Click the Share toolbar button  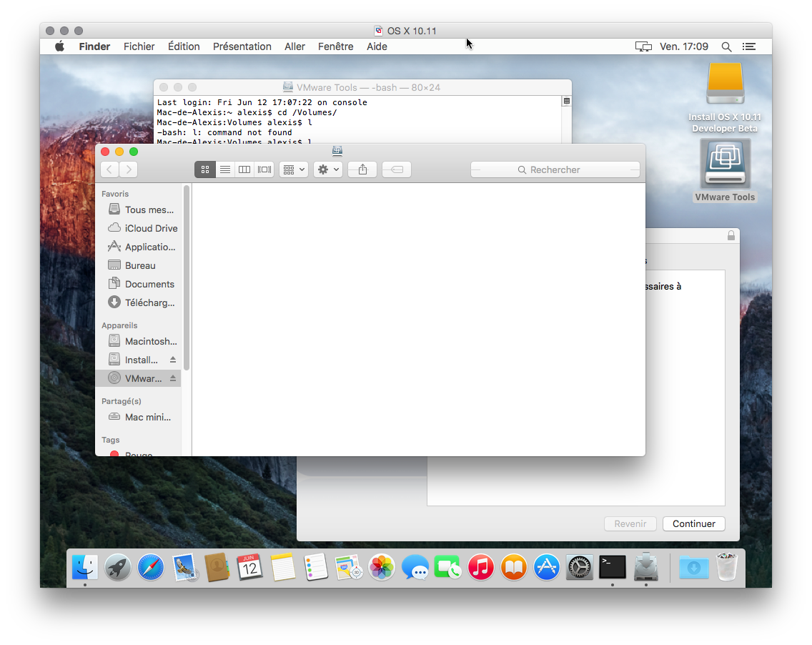pos(362,169)
